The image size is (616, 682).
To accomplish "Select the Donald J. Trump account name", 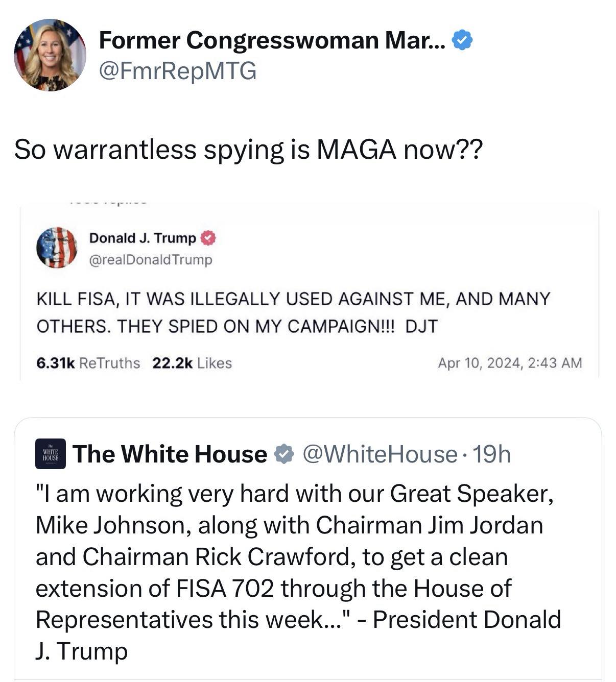I will coord(143,238).
